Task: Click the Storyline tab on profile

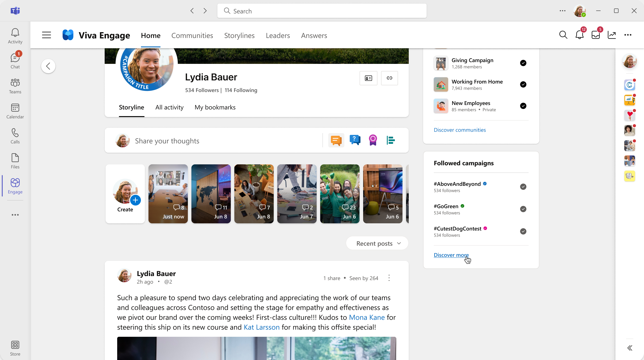Action: tap(131, 107)
